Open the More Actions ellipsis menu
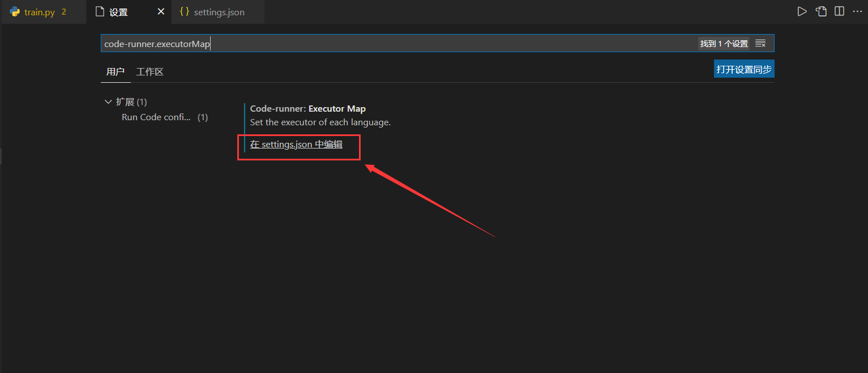Screen dimensions: 868x373 point(856,10)
